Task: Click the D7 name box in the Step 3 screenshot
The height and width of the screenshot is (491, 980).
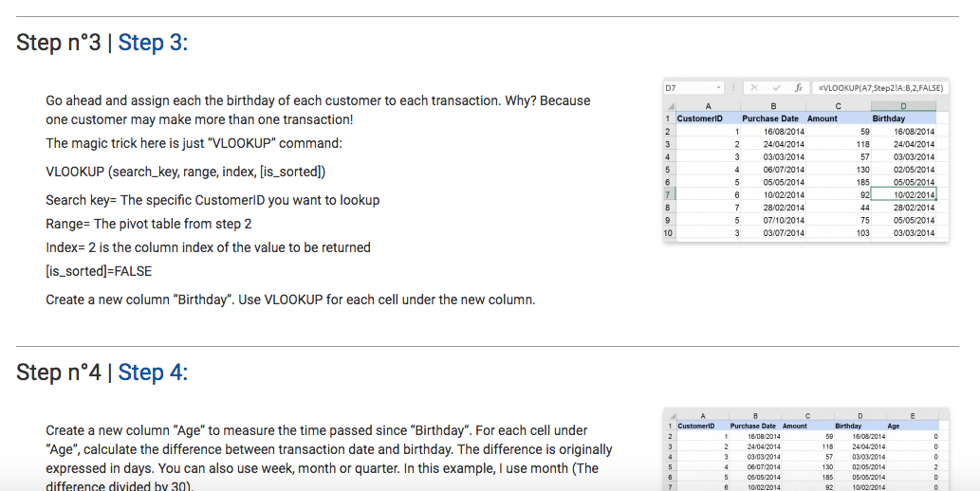Action: coord(693,88)
